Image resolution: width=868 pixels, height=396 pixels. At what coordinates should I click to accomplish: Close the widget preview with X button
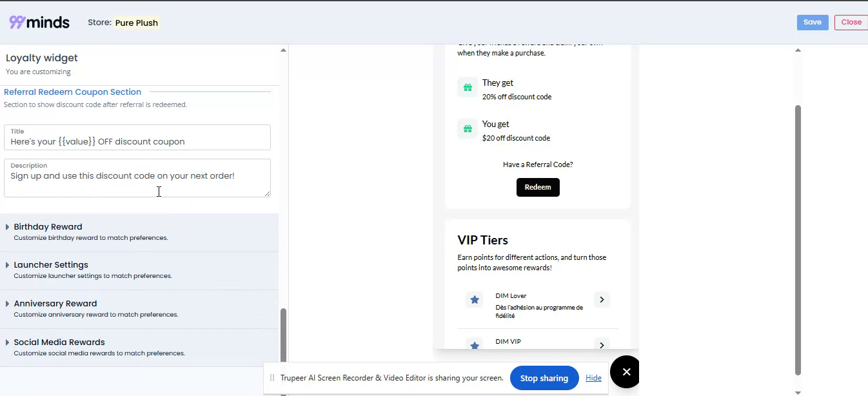point(626,371)
